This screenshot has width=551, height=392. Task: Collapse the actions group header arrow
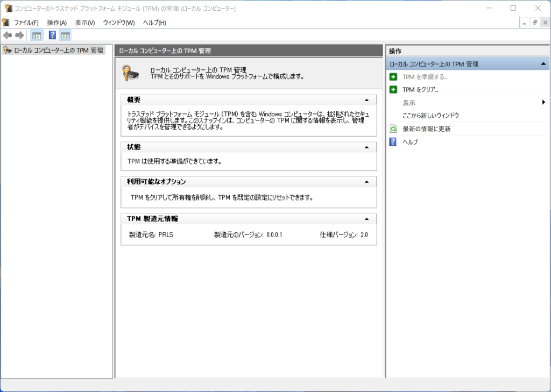[x=543, y=64]
